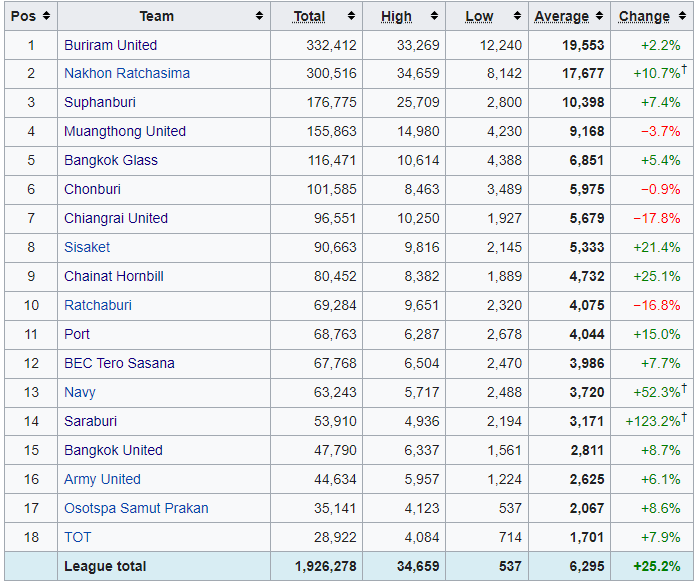Click the Change column header label
The height and width of the screenshot is (586, 696).
[x=645, y=16]
